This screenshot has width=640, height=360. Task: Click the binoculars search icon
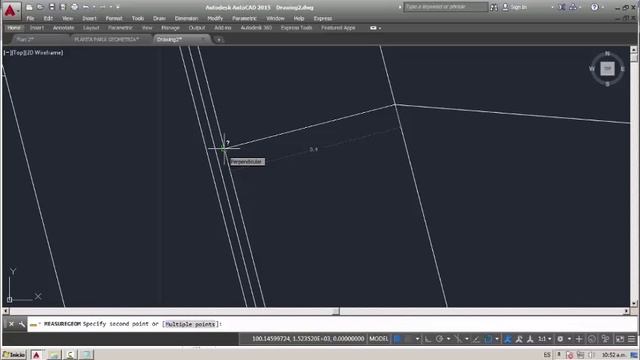point(494,7)
